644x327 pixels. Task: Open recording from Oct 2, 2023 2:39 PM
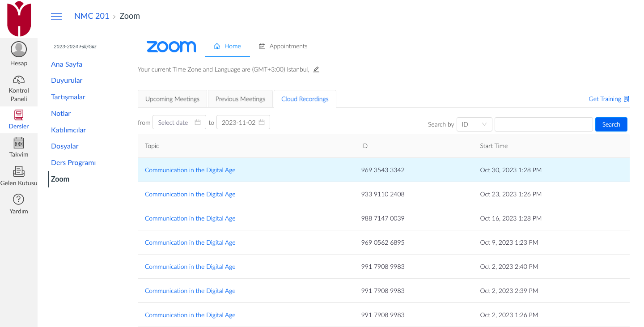point(190,291)
